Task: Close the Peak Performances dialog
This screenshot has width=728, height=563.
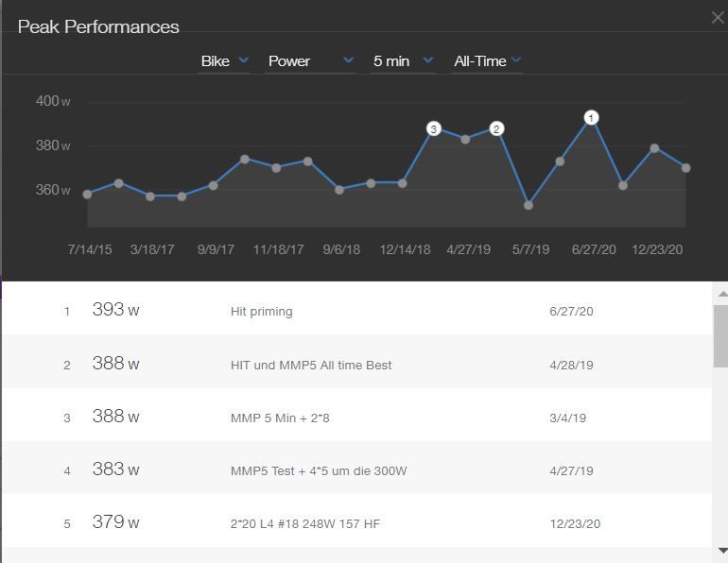Action: click(x=717, y=17)
